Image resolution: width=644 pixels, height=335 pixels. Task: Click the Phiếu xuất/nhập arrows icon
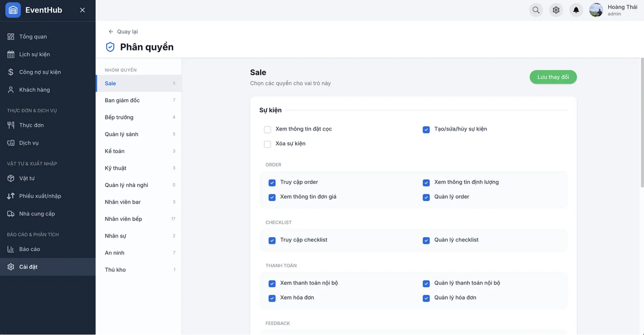coord(11,196)
